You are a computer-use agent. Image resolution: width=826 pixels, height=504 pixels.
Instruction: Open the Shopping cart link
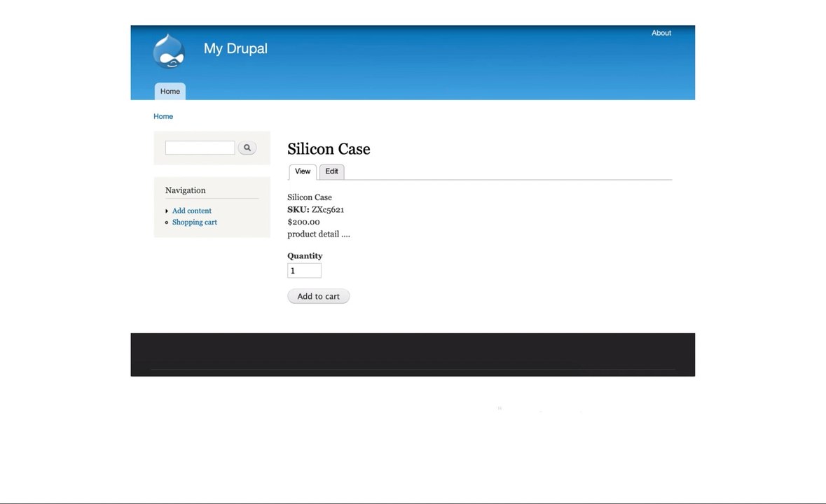(194, 222)
